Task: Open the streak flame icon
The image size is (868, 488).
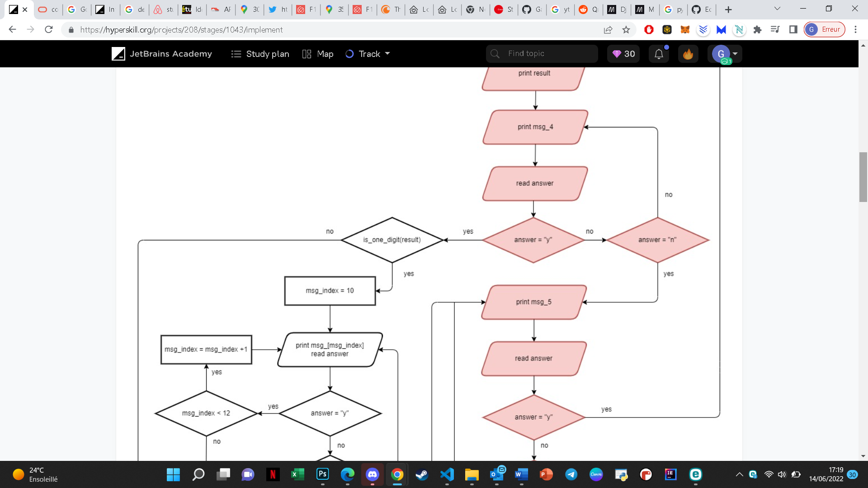Action: (688, 54)
